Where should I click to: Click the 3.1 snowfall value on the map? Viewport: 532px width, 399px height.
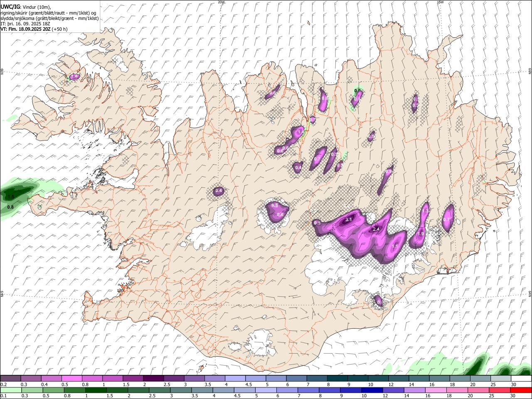(x=349, y=219)
